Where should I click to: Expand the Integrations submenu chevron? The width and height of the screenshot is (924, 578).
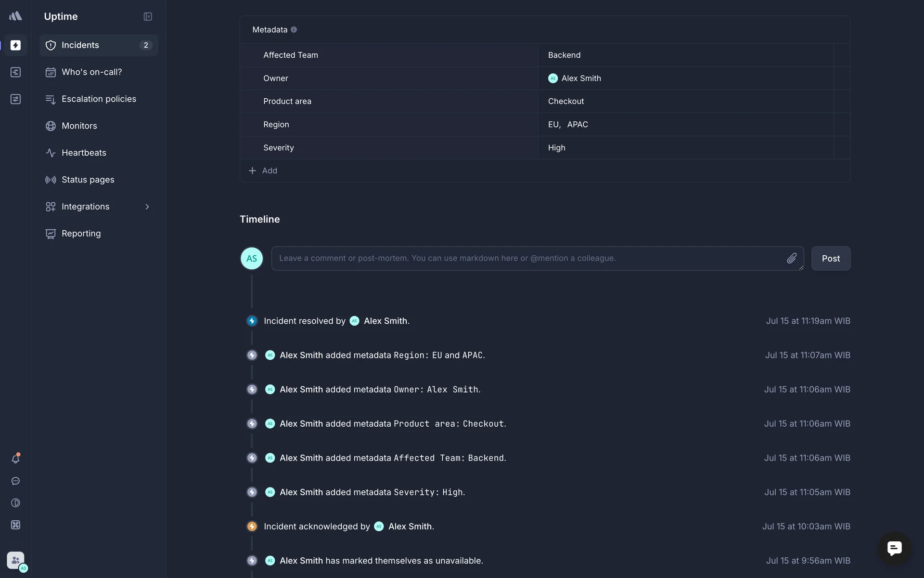[147, 207]
